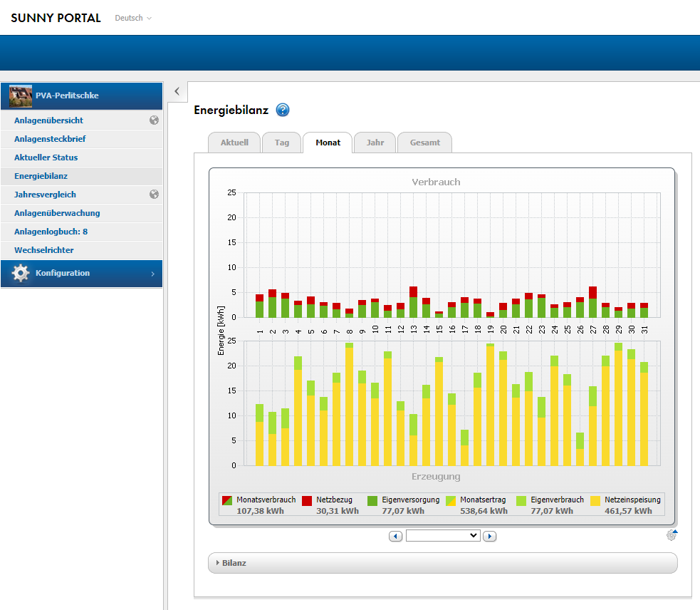Viewport: 700px width, 610px height.
Task: Switch to the Tag tab
Action: (x=282, y=143)
